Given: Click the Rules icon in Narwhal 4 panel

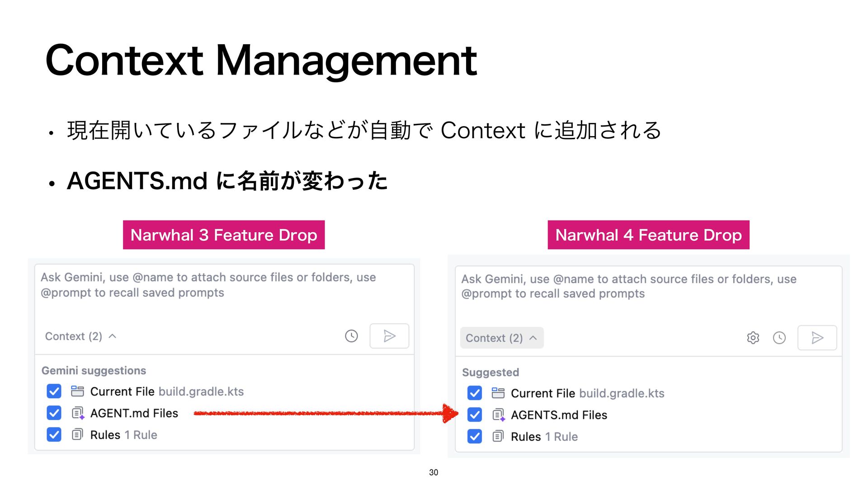Looking at the screenshot, I should (498, 436).
